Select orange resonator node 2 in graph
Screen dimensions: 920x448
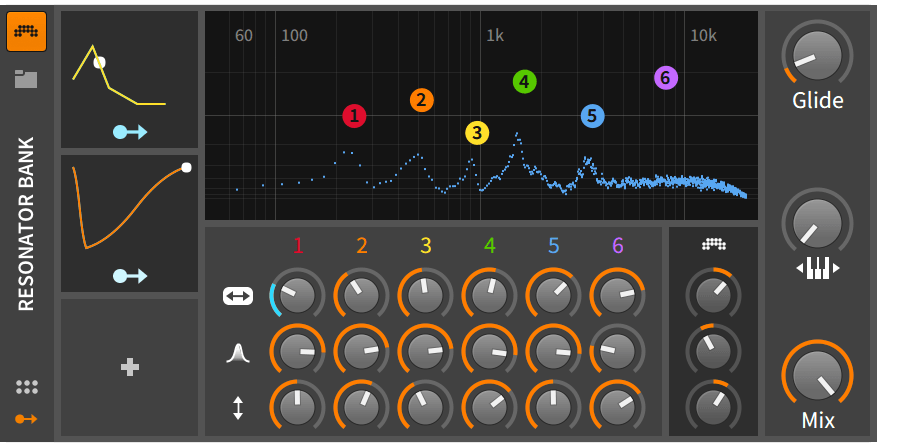coord(422,100)
